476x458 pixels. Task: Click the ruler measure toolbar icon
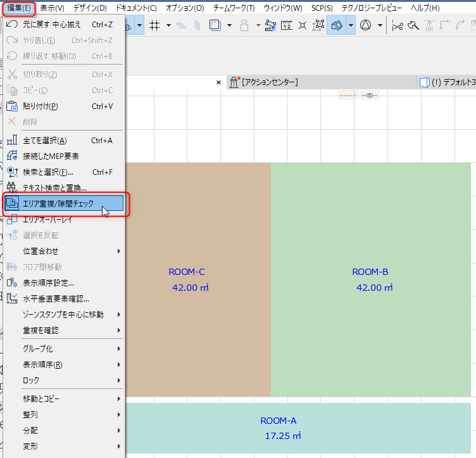pos(287,25)
